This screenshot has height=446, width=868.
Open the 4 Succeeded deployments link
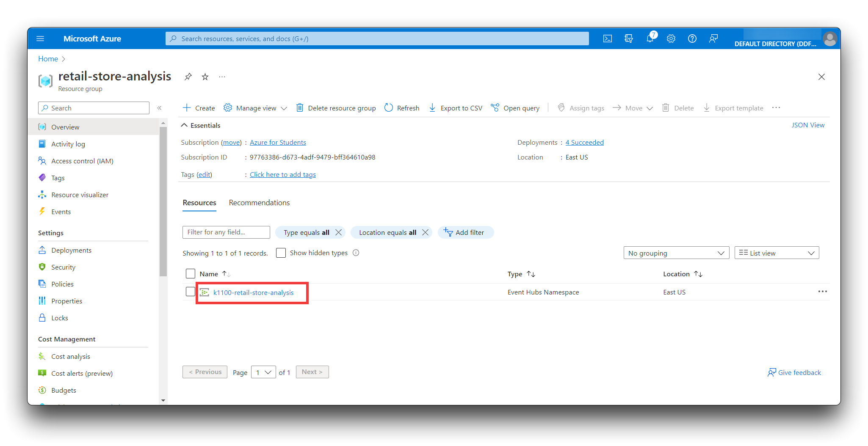(584, 142)
